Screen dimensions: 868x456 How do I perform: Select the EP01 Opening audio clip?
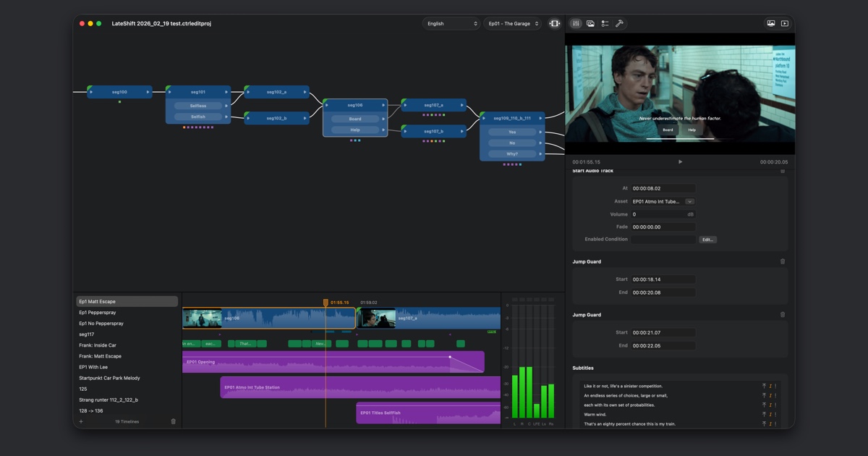click(333, 362)
